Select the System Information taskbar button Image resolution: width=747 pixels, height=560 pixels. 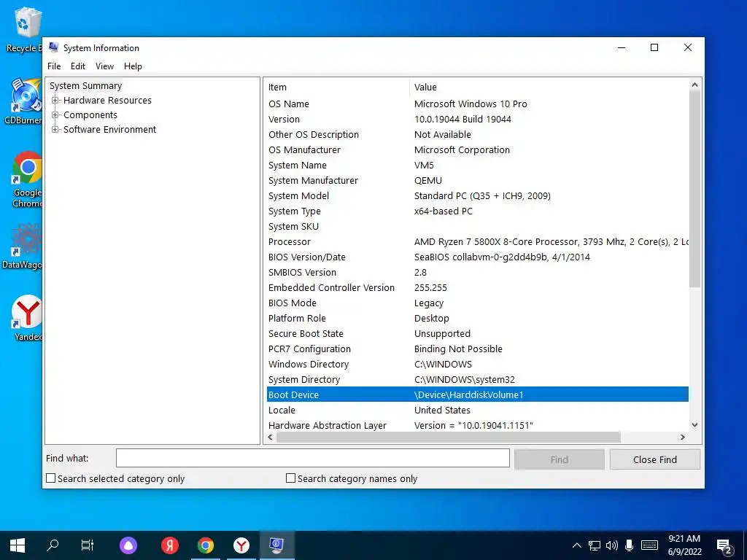276,545
